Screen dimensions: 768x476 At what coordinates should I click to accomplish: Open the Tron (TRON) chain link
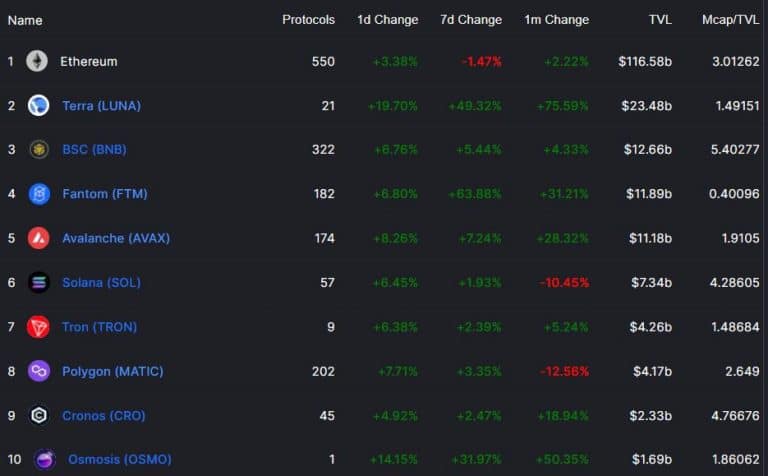point(99,327)
